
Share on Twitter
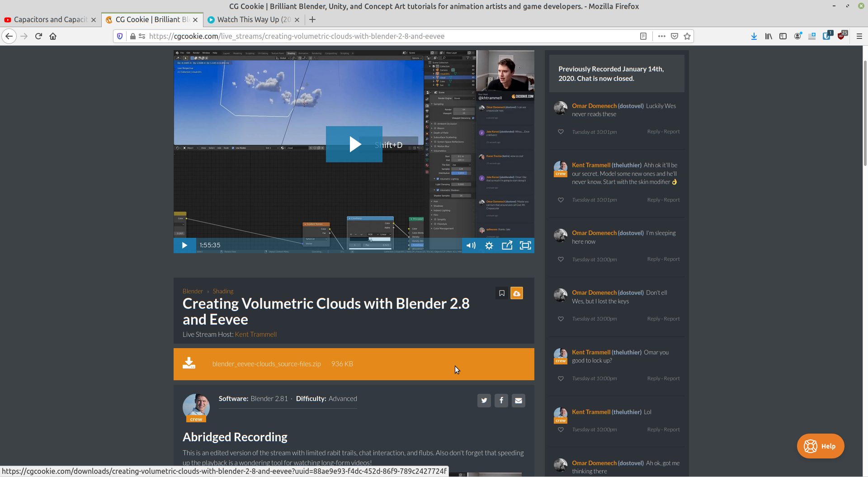[x=484, y=401]
